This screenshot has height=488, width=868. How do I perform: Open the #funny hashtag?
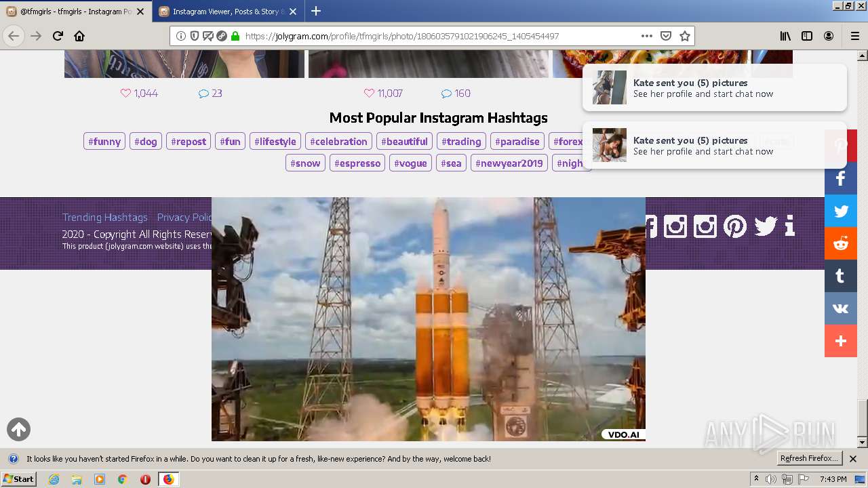point(104,141)
